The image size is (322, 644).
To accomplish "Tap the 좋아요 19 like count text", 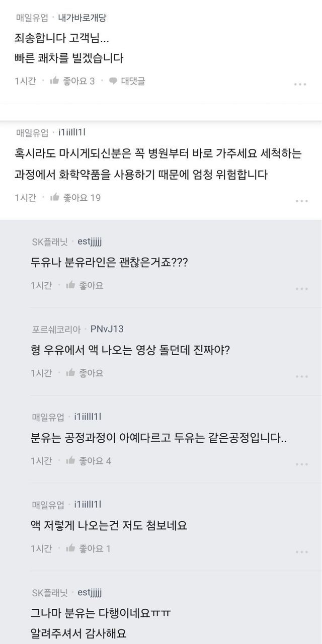I will [82, 198].
